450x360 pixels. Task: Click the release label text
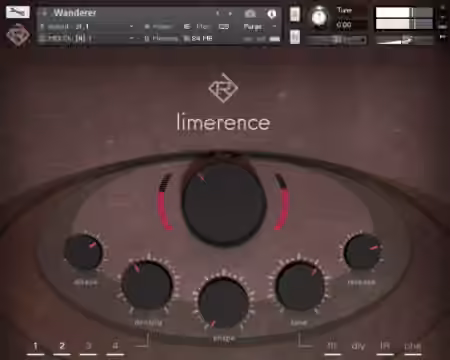click(362, 282)
